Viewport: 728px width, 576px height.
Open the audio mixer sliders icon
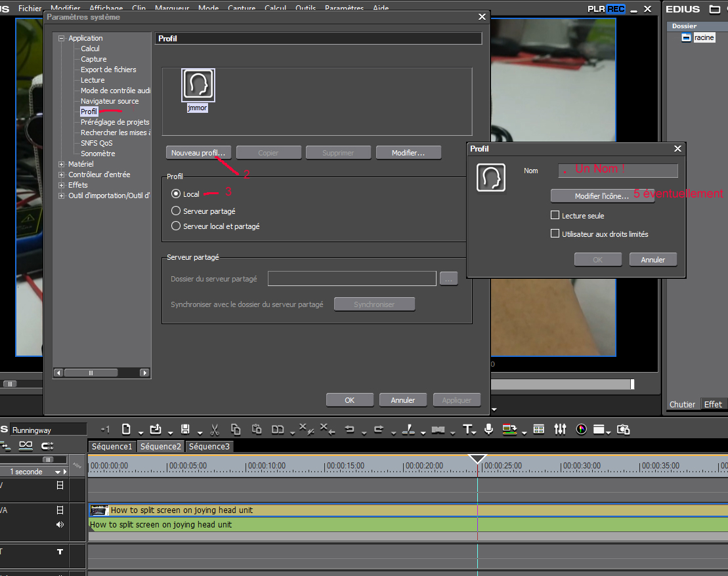(x=560, y=429)
